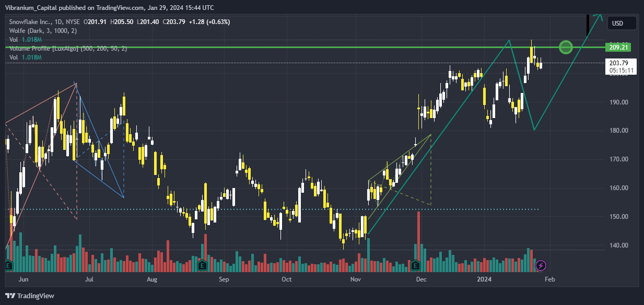Click the Jul label on time axis
Screen dimensions: 644x305
pyautogui.click(x=89, y=279)
